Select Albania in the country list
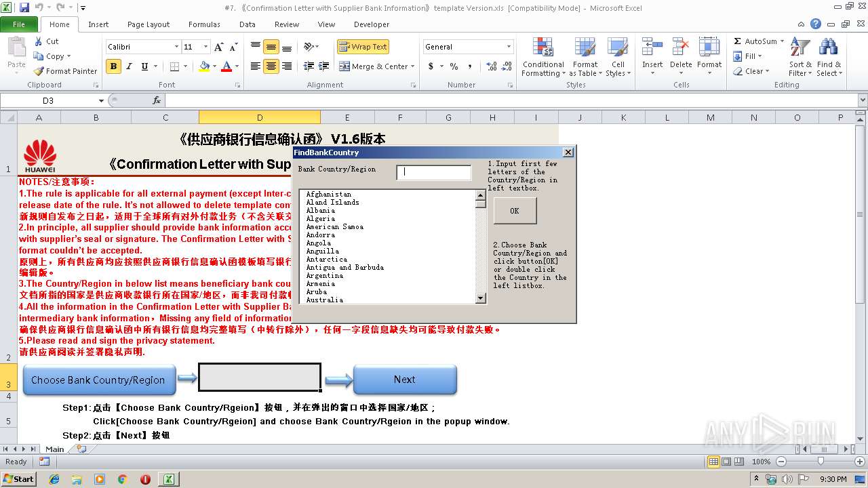The image size is (868, 488). point(320,210)
